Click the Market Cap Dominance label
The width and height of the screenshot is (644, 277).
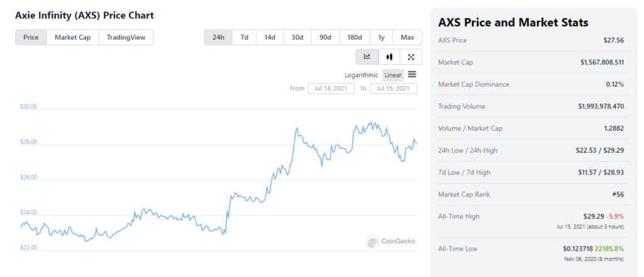(474, 84)
